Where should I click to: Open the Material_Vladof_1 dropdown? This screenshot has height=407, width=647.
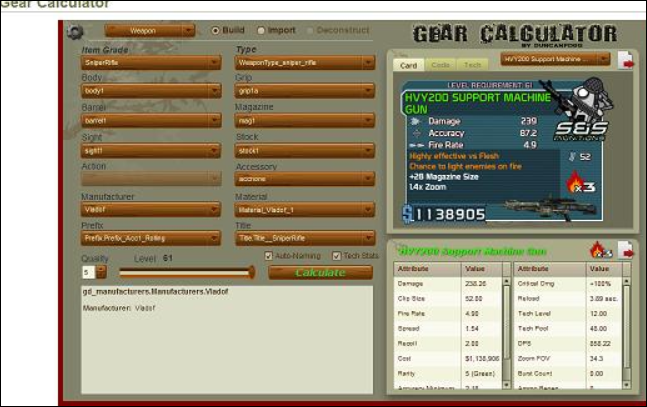(305, 210)
